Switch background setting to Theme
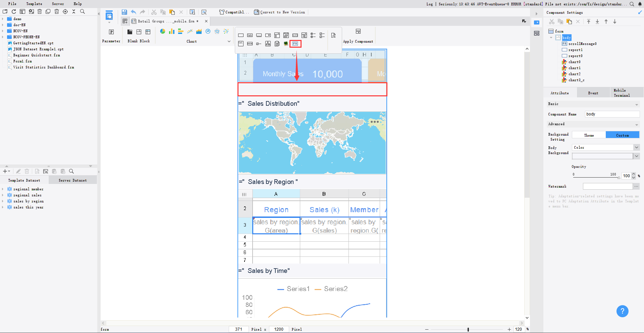644x333 pixels. [x=589, y=135]
